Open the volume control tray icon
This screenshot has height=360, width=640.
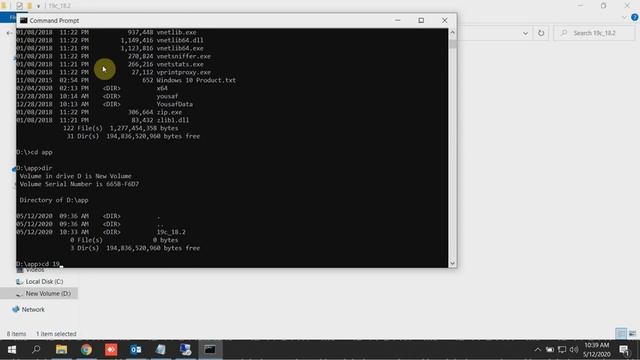pyautogui.click(x=574, y=349)
